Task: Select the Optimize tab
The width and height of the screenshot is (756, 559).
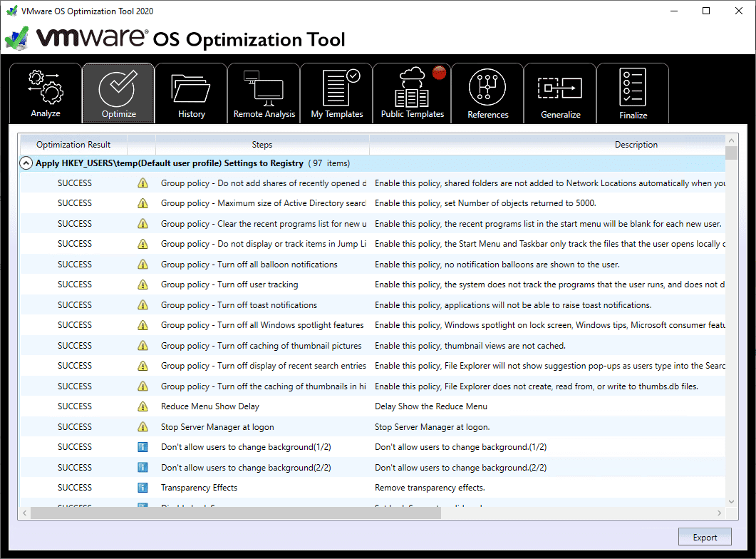Action: 118,93
